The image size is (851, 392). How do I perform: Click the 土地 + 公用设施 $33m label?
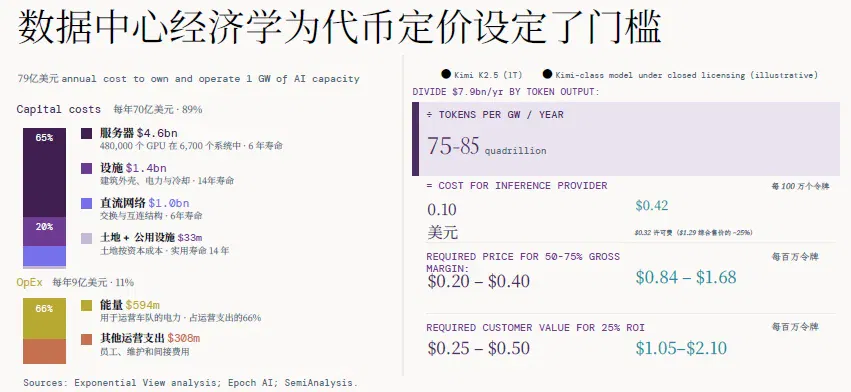coord(151,238)
